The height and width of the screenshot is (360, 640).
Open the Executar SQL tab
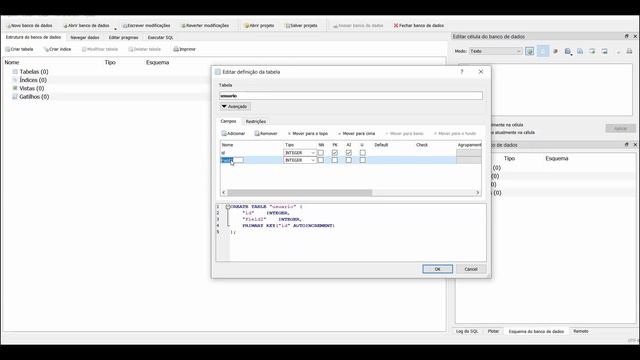(160, 38)
